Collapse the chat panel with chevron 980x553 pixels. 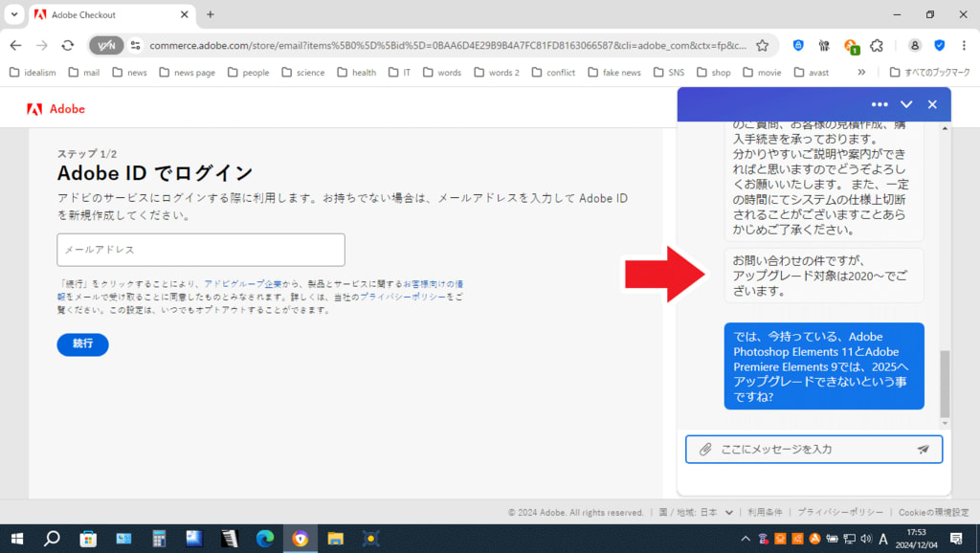click(906, 104)
